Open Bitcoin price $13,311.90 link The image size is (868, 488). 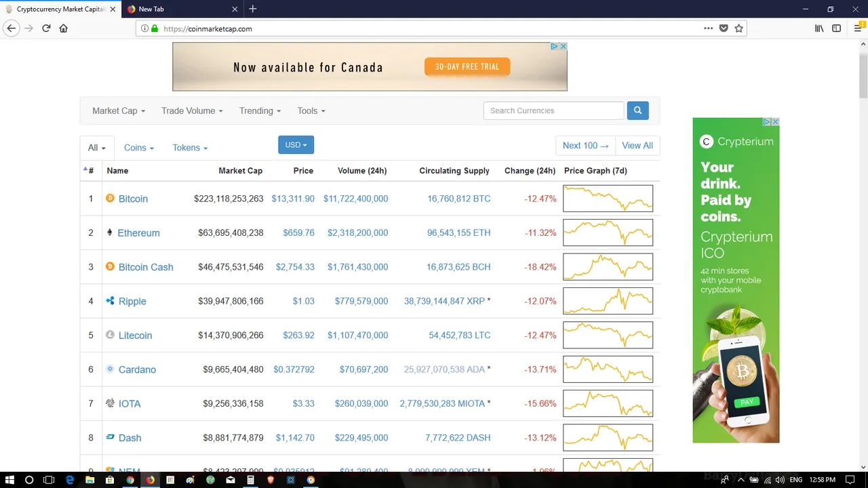click(293, 199)
